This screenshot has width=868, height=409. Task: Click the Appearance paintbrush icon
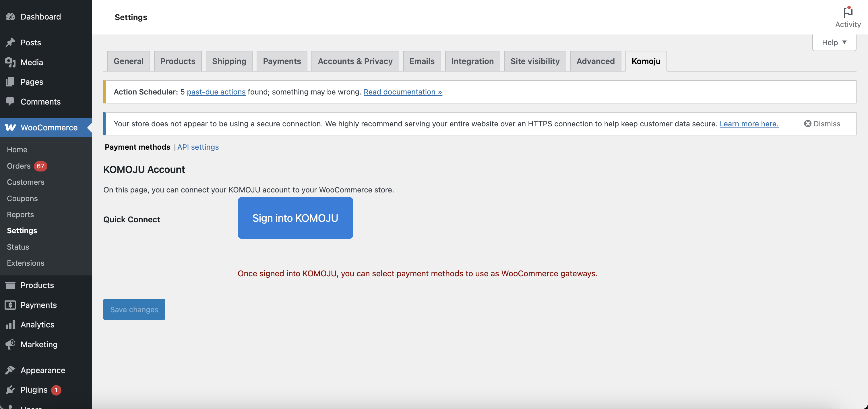[x=10, y=370]
